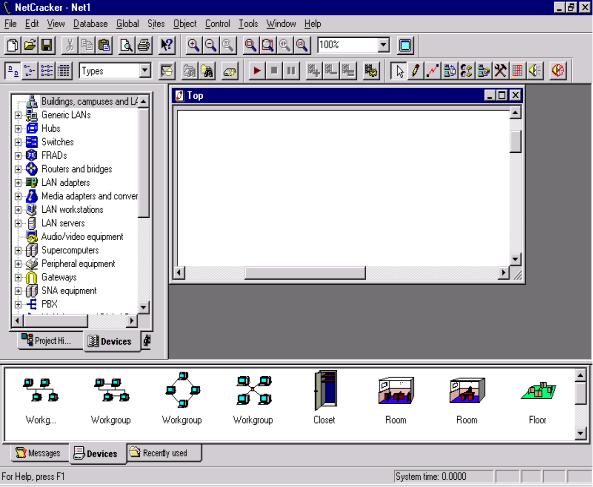Screen dimensions: 593x487
Task: Expand the Switches tree node
Action: (18, 142)
